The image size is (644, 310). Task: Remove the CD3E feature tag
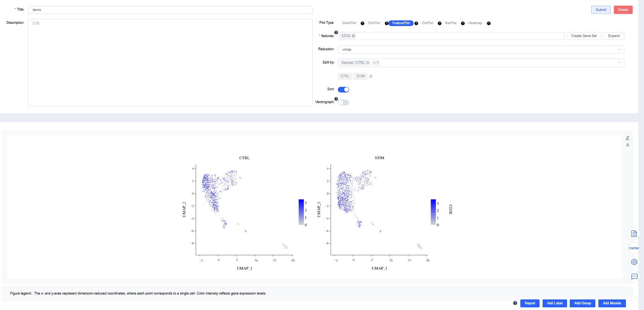(x=353, y=36)
